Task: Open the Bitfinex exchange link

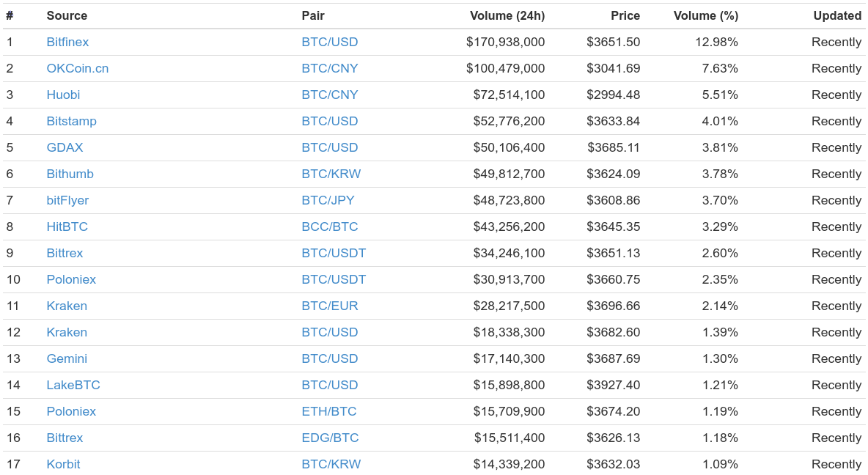Action: point(67,42)
